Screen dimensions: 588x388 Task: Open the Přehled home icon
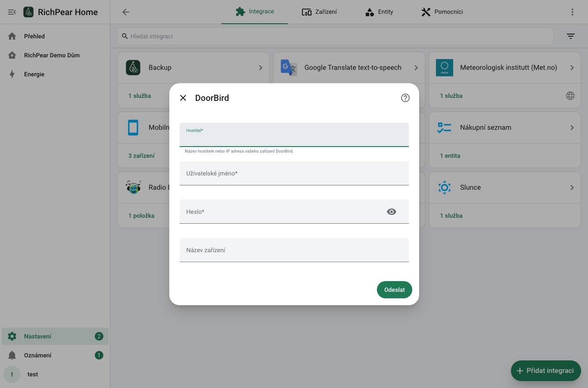click(12, 36)
